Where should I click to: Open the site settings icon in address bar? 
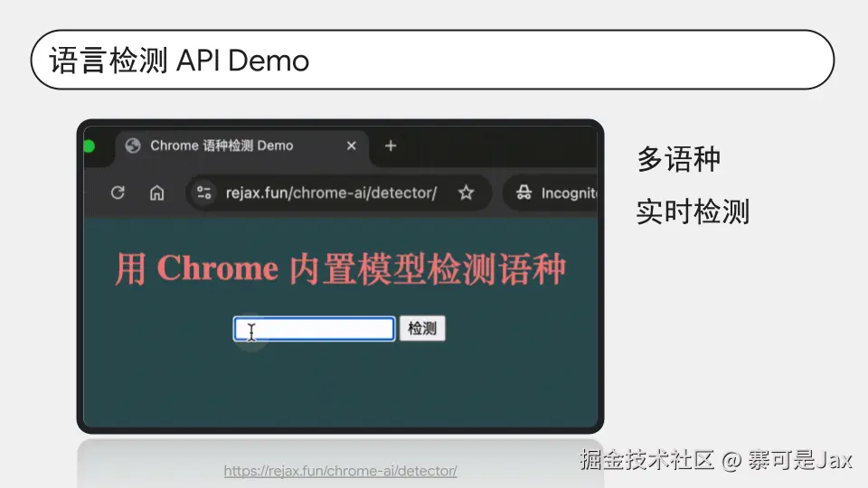point(203,192)
